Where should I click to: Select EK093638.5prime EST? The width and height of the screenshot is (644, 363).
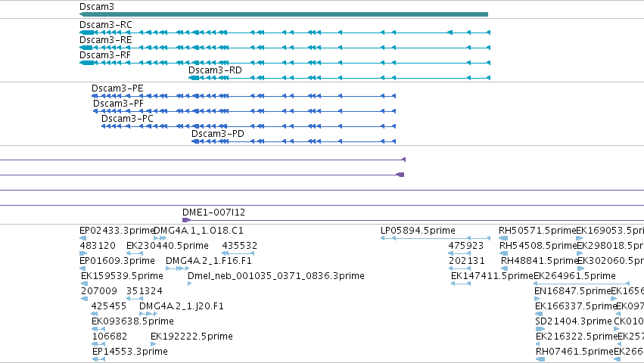(132, 321)
